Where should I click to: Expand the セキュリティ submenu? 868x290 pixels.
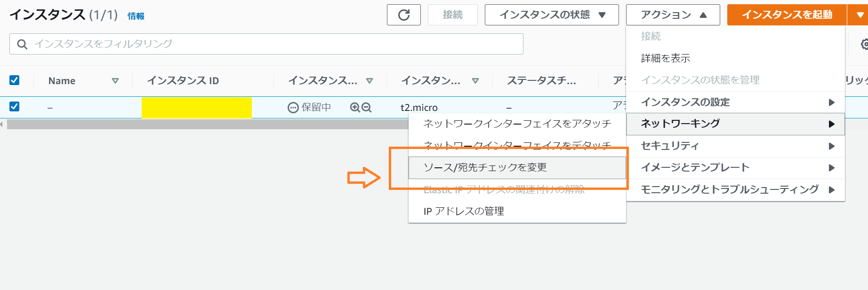pos(735,146)
